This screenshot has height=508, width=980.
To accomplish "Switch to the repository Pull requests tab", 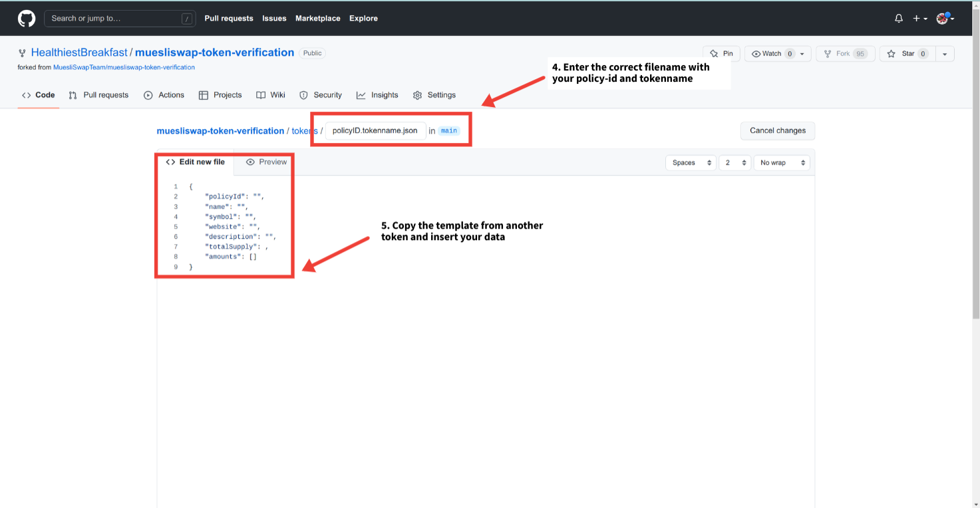I will pyautogui.click(x=99, y=95).
